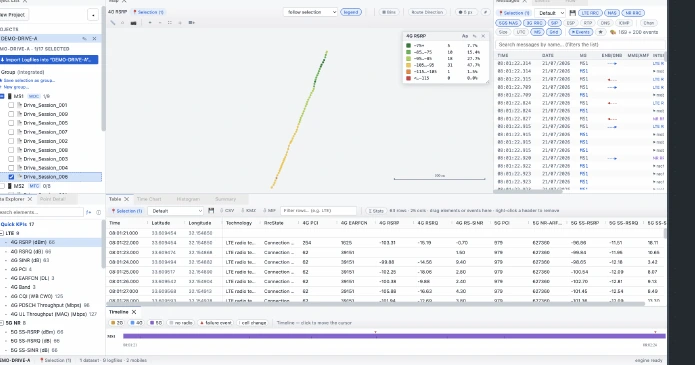
Task: Open the Default dropdown in Table panel
Action: (176, 211)
